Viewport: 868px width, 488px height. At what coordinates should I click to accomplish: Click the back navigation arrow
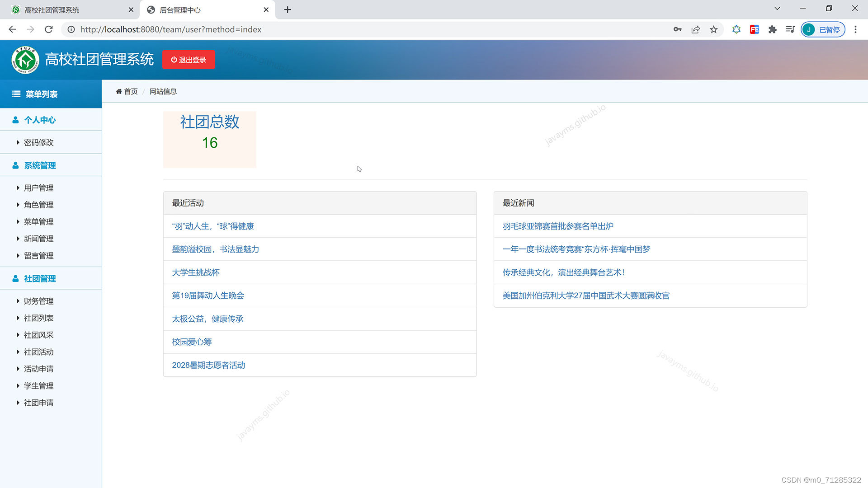click(12, 29)
